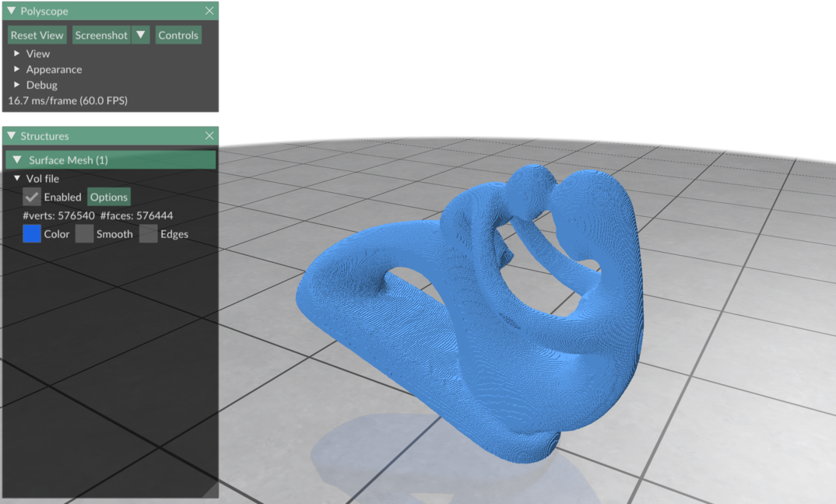Uncheck the Enabled checkbox for Vol file
Viewport: 836px width, 504px height.
pos(32,198)
